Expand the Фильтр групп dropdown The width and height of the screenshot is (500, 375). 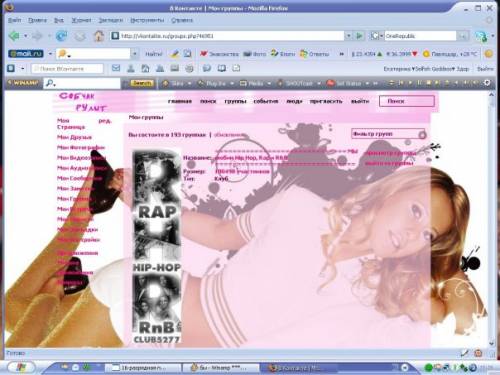coord(422,135)
